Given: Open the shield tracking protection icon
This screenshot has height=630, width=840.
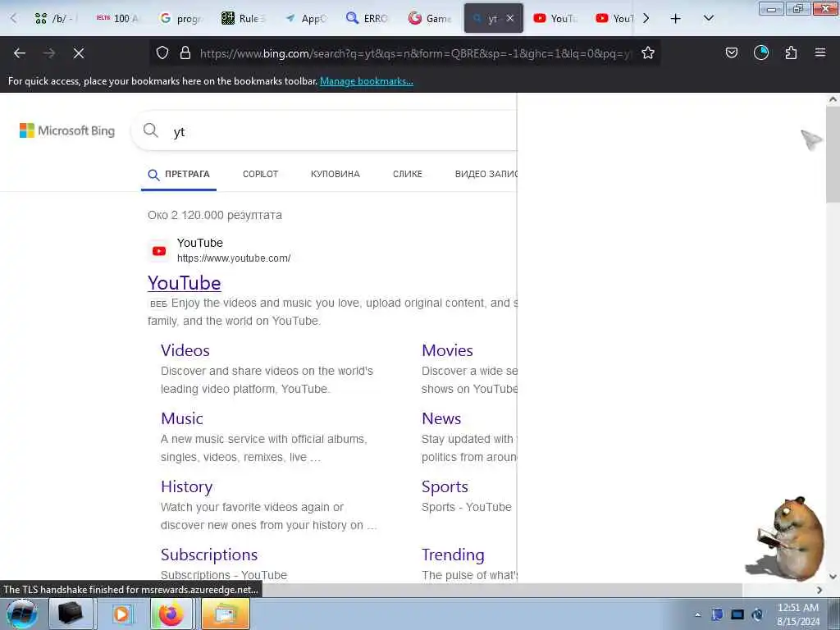Looking at the screenshot, I should (162, 52).
